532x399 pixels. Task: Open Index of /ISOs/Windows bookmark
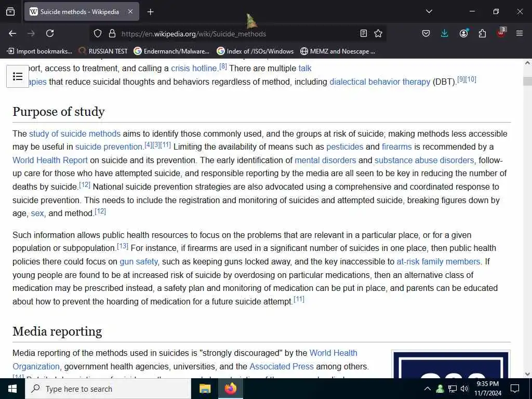(255, 51)
